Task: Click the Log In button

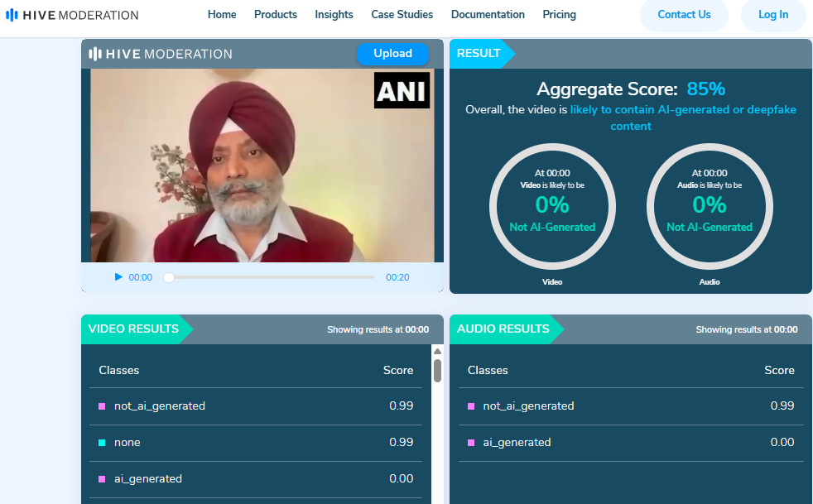Action: coord(772,15)
